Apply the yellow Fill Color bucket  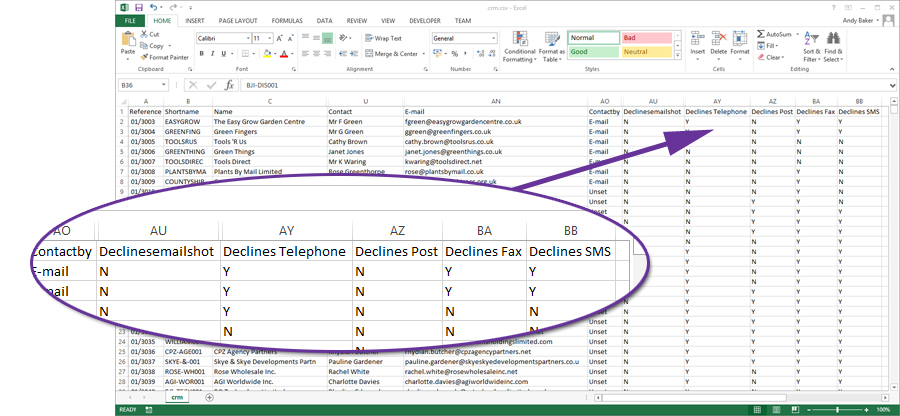[x=266, y=54]
